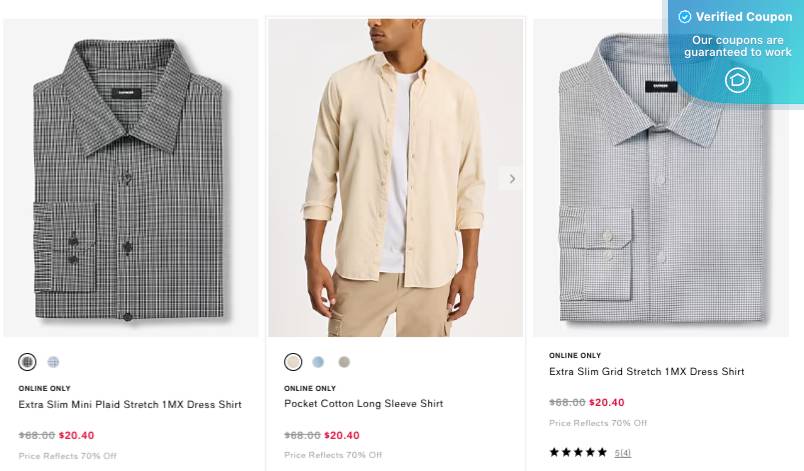Click the cream Pocket Cotton shirt model photo

395,178
